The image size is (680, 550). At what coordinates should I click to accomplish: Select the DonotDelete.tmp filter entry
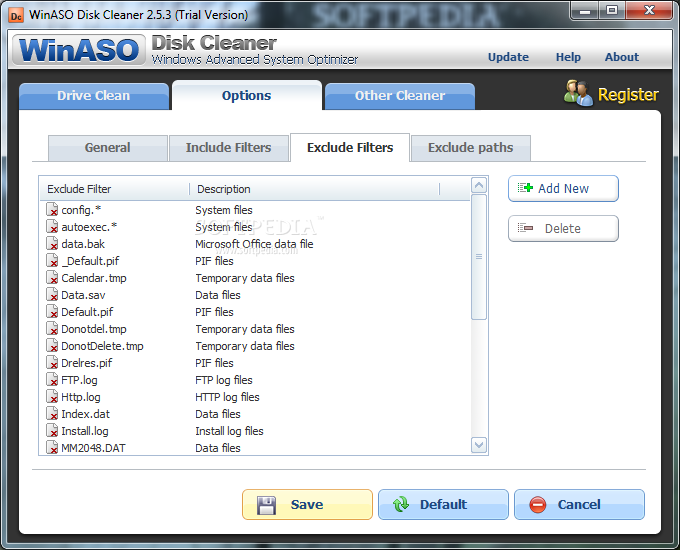pyautogui.click(x=255, y=346)
